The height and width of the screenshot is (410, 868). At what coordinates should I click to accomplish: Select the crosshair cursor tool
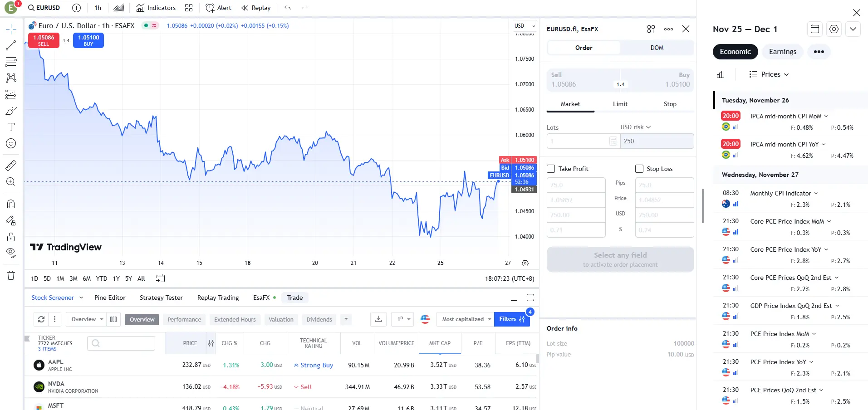tap(11, 29)
